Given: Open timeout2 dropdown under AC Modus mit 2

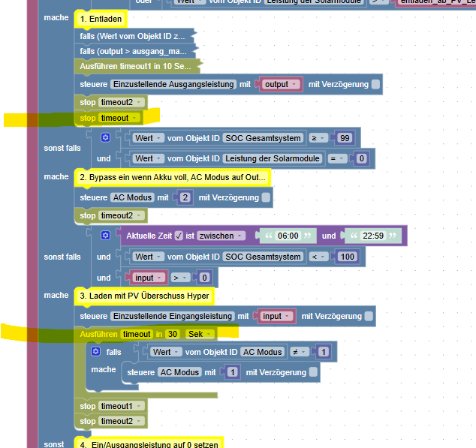Looking at the screenshot, I should (122, 215).
